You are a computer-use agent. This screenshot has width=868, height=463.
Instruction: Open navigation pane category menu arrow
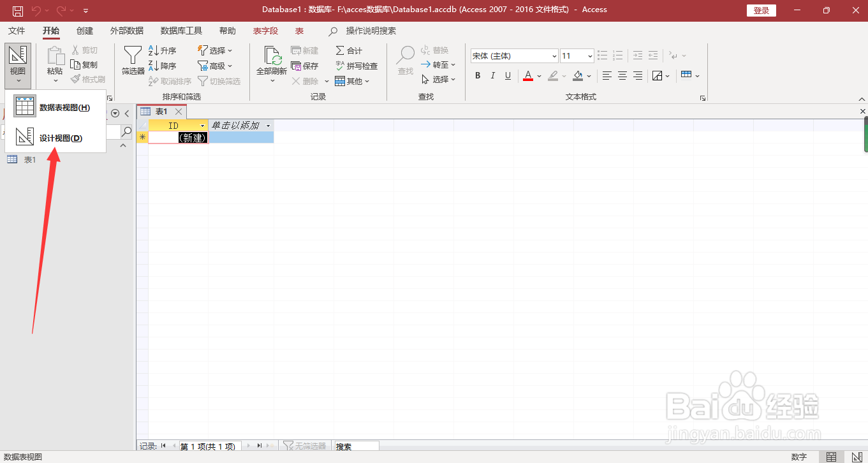115,114
